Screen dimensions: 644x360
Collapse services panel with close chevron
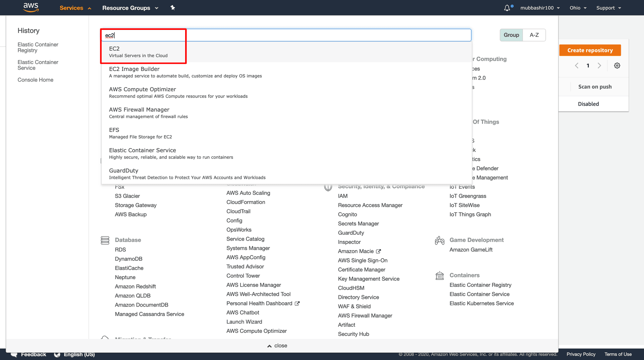tap(277, 346)
